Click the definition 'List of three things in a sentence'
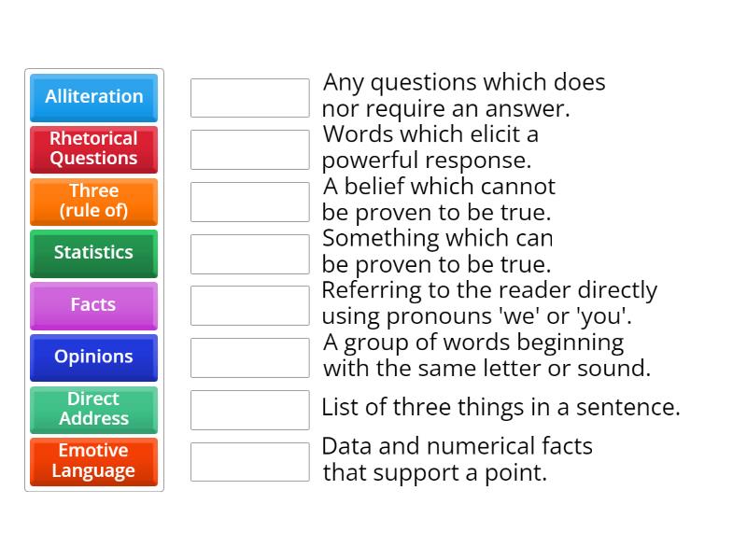The width and height of the screenshot is (747, 560). click(500, 408)
